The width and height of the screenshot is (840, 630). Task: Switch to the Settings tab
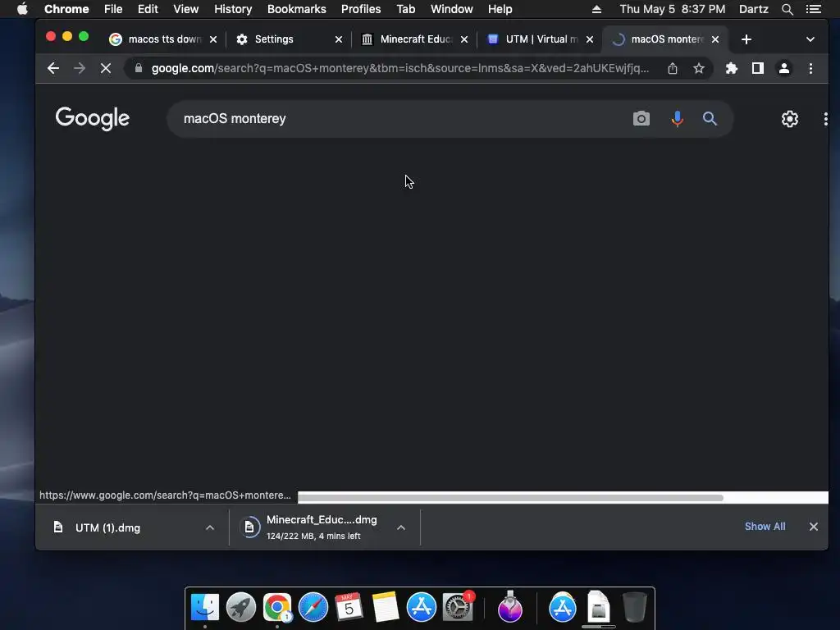pos(290,39)
